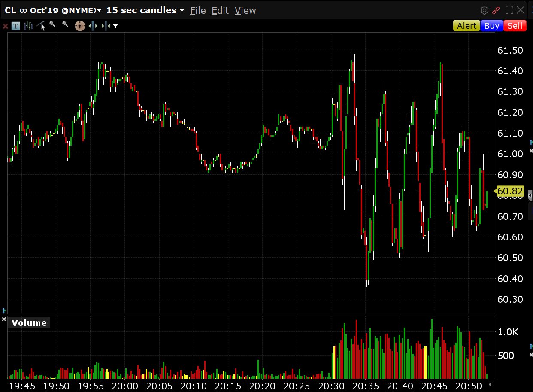The width and height of the screenshot is (533, 392).
Task: Click the 60.30 price axis label
Action: pyautogui.click(x=510, y=299)
